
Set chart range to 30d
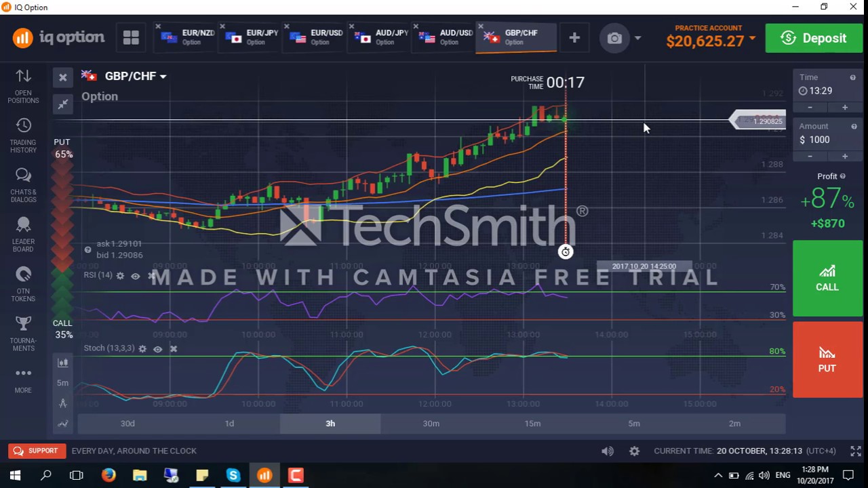coord(127,424)
